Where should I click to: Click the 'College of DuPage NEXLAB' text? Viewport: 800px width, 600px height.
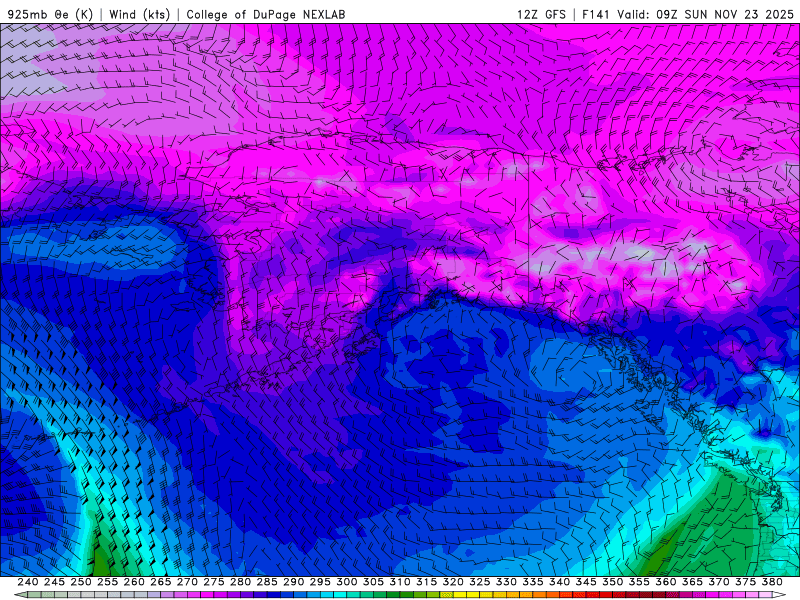[x=266, y=14]
